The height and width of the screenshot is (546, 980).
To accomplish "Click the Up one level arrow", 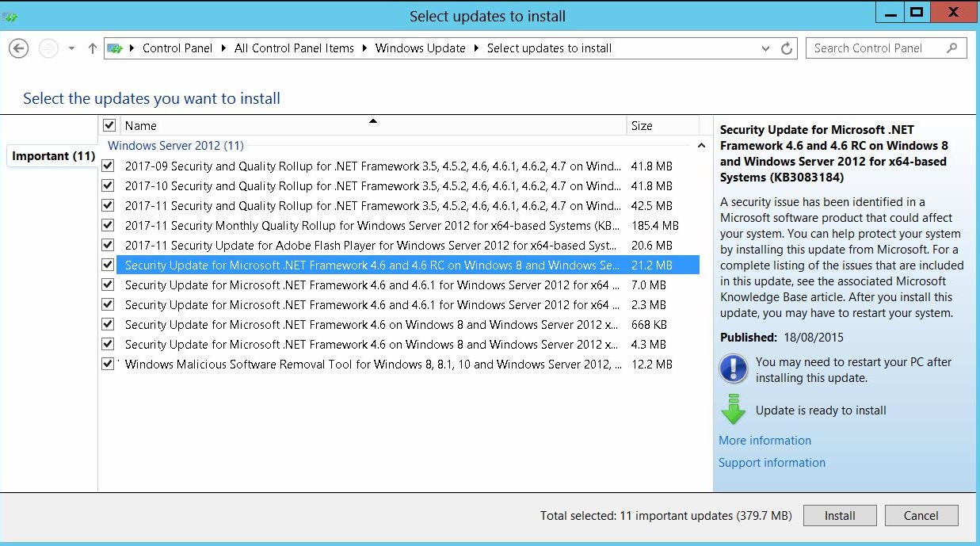I will coord(92,48).
